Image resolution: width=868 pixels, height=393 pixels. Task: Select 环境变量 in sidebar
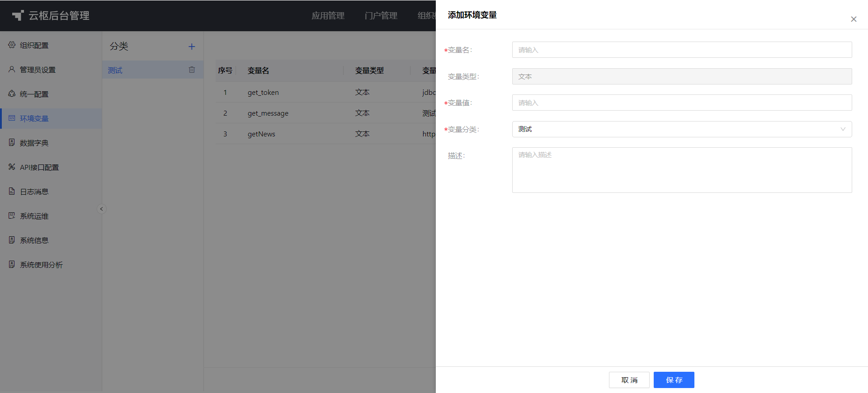pos(51,118)
